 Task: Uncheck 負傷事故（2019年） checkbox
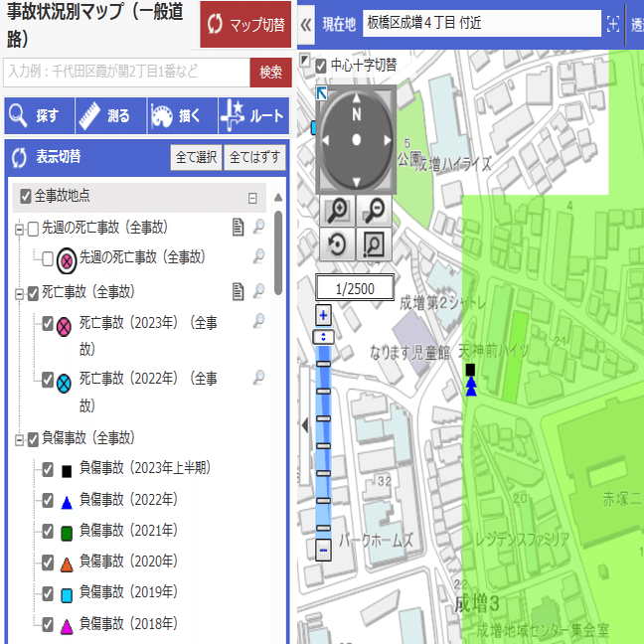[x=48, y=593]
